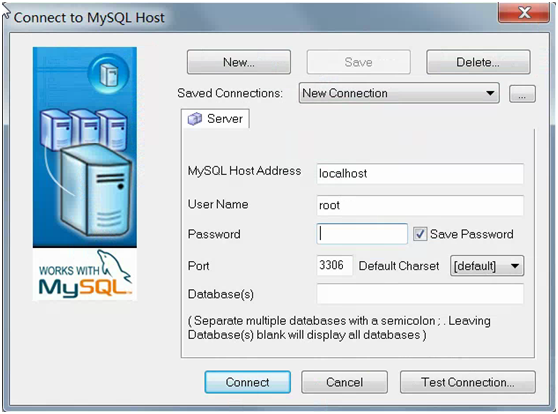This screenshot has height=414, width=558.
Task: Click the Cancel button
Action: pos(344,382)
